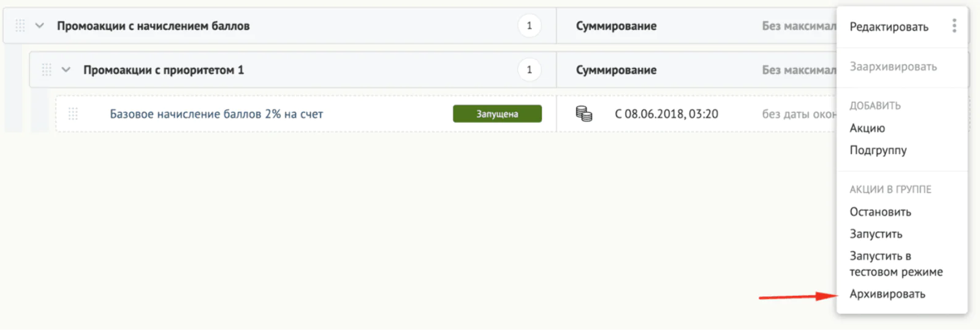Click drag handle of Базовое начисление баллов row
980x330 pixels.
pos(73,113)
